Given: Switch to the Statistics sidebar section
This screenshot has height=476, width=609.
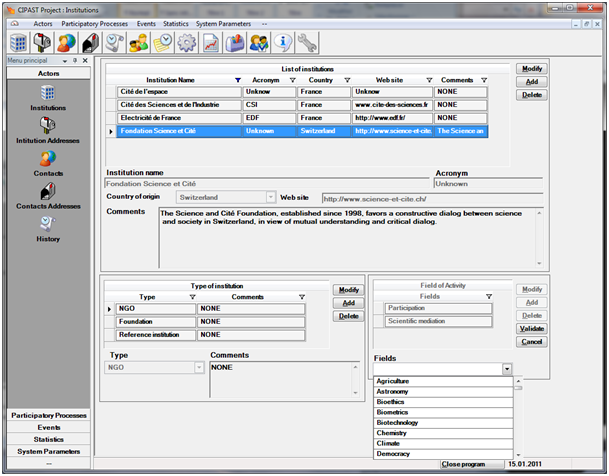Looking at the screenshot, I should click(x=49, y=439).
